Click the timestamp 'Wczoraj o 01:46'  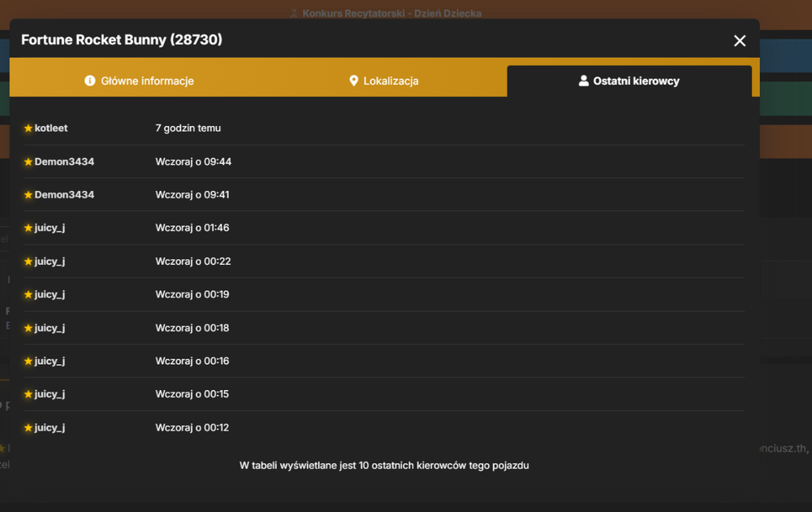coord(192,228)
